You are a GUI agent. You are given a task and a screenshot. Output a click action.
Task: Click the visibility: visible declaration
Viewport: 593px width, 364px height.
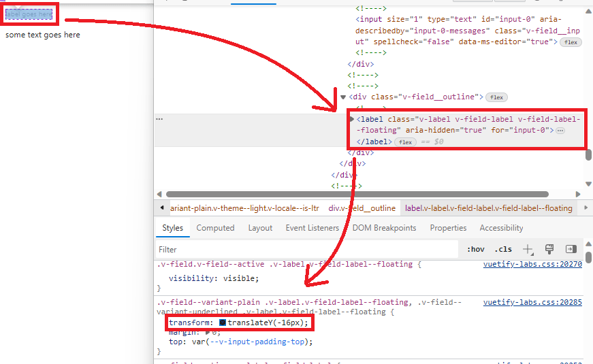tap(214, 278)
